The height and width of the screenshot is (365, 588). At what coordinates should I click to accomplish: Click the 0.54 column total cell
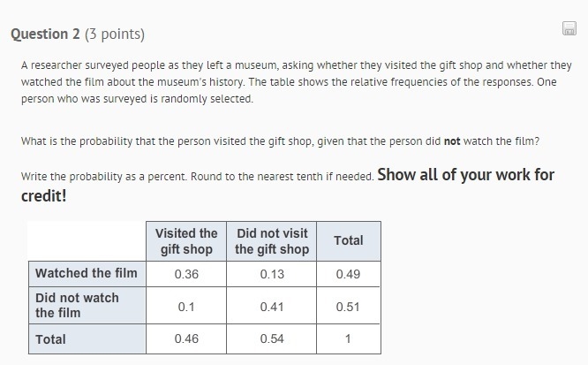coord(272,338)
